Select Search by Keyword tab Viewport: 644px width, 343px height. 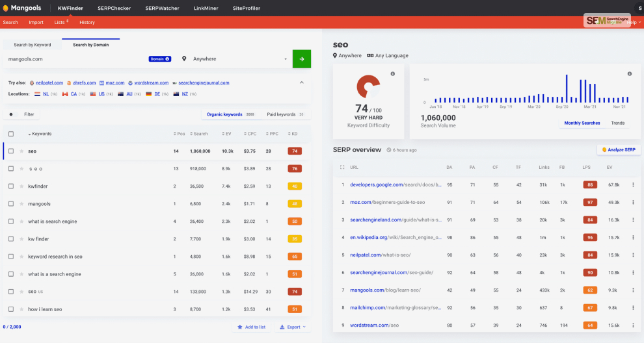(x=33, y=45)
